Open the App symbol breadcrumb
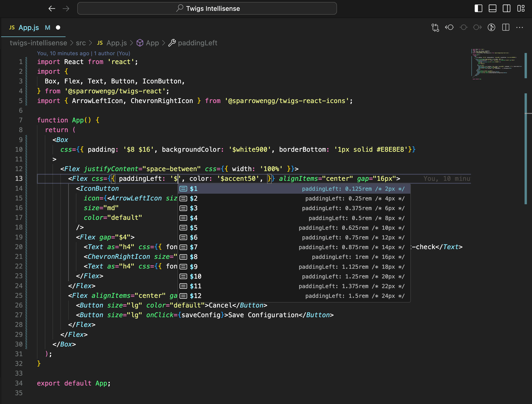The image size is (532, 404). [152, 43]
